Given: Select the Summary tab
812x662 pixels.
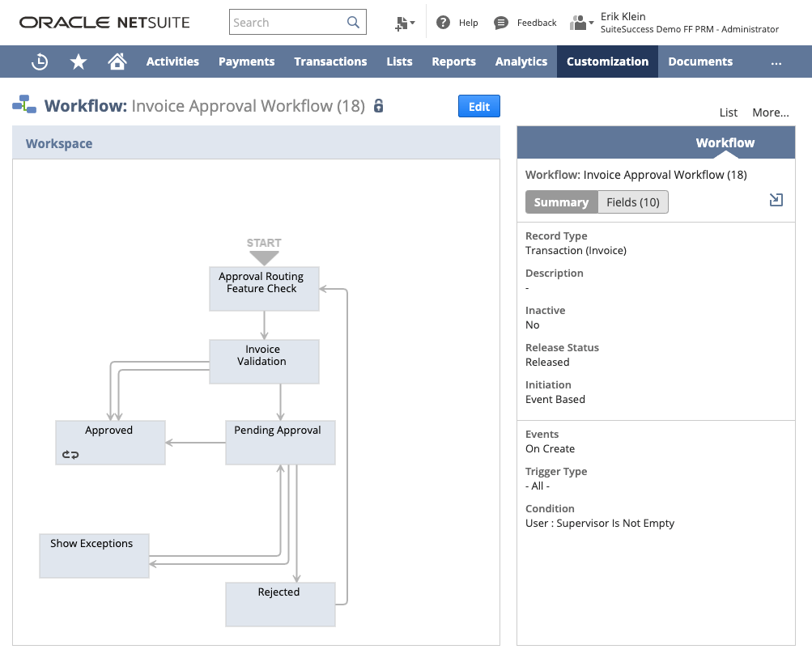Looking at the screenshot, I should pos(561,202).
